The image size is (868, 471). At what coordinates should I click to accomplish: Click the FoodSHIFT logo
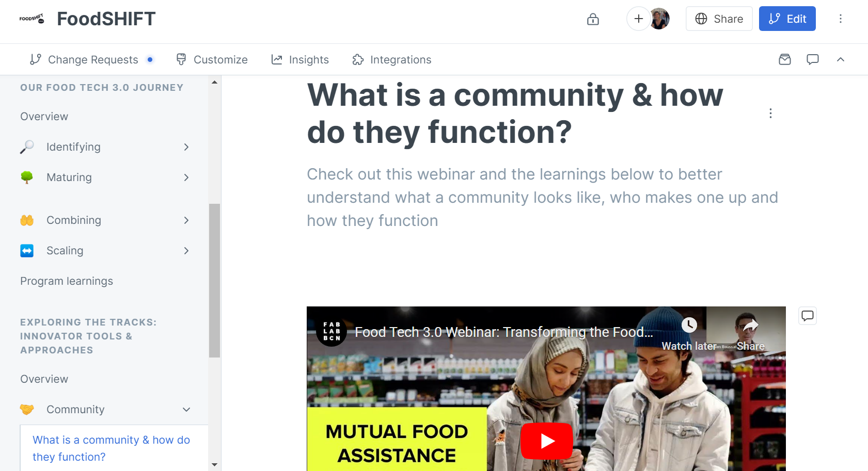click(32, 18)
